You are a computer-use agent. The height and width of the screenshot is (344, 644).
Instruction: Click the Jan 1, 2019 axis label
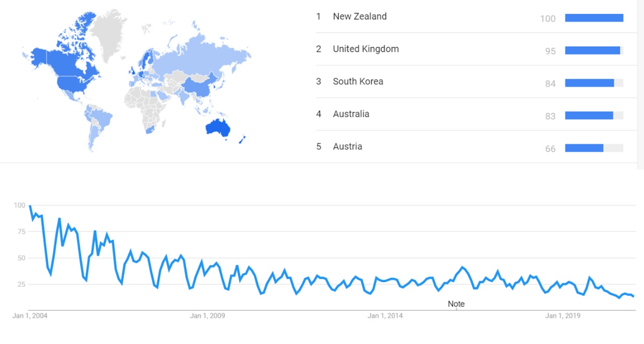(x=562, y=316)
